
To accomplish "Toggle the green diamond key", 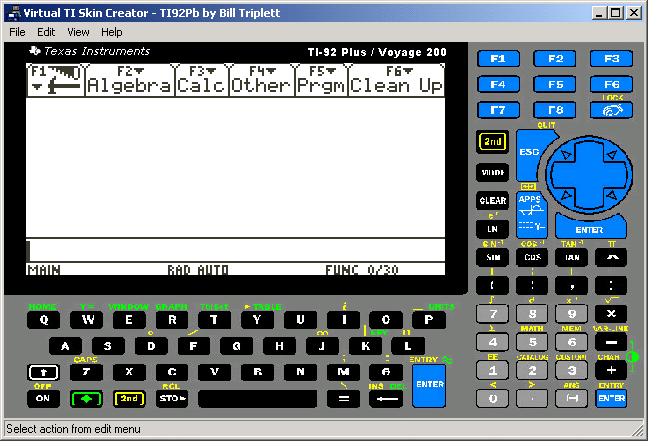I will coord(86,399).
